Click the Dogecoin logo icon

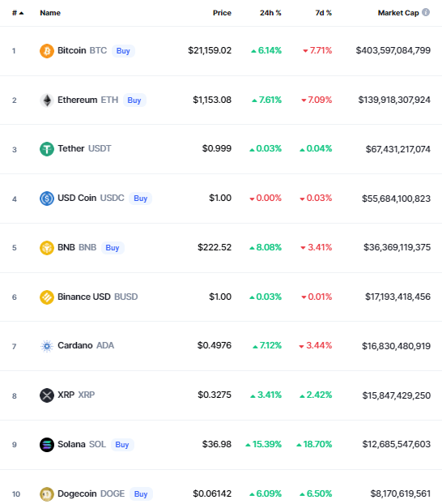pyautogui.click(x=47, y=494)
